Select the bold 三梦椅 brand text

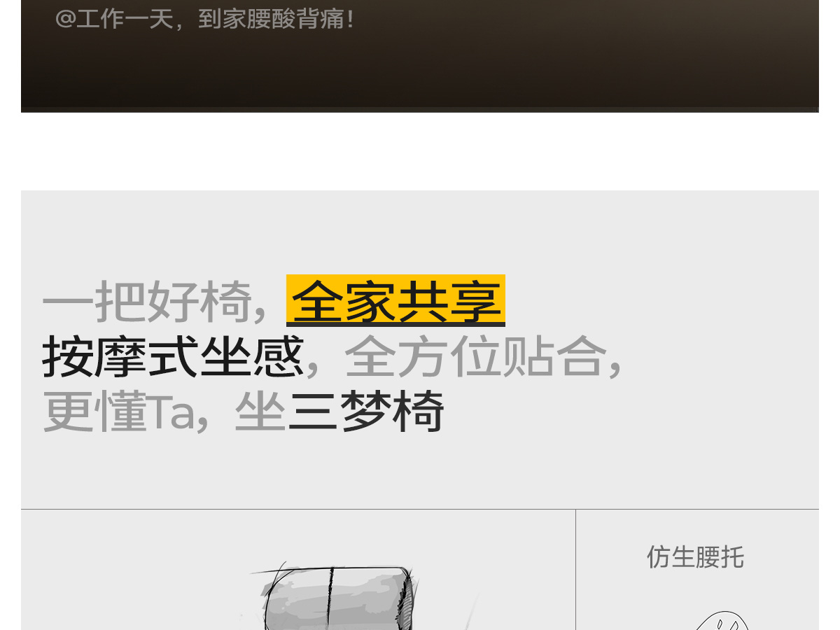click(x=366, y=412)
